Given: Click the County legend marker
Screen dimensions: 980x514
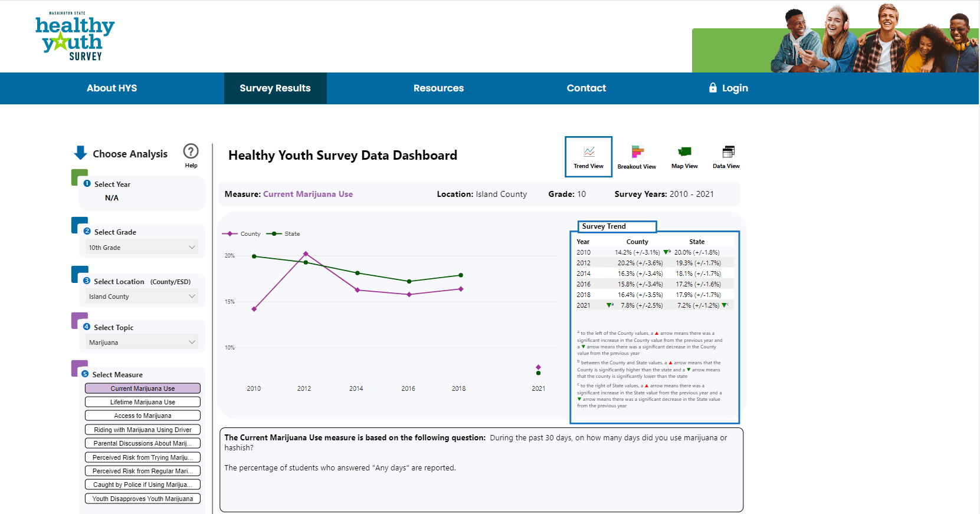Looking at the screenshot, I should 230,234.
